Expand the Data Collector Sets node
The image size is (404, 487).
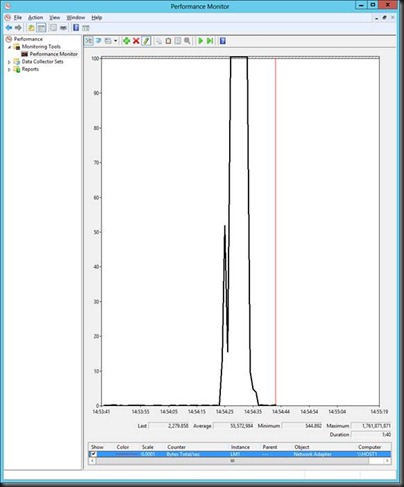9,62
